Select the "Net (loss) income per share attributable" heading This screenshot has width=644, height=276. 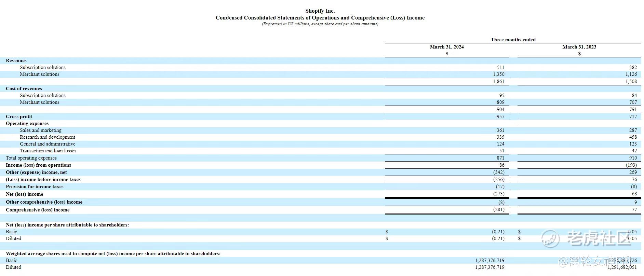pos(67,225)
